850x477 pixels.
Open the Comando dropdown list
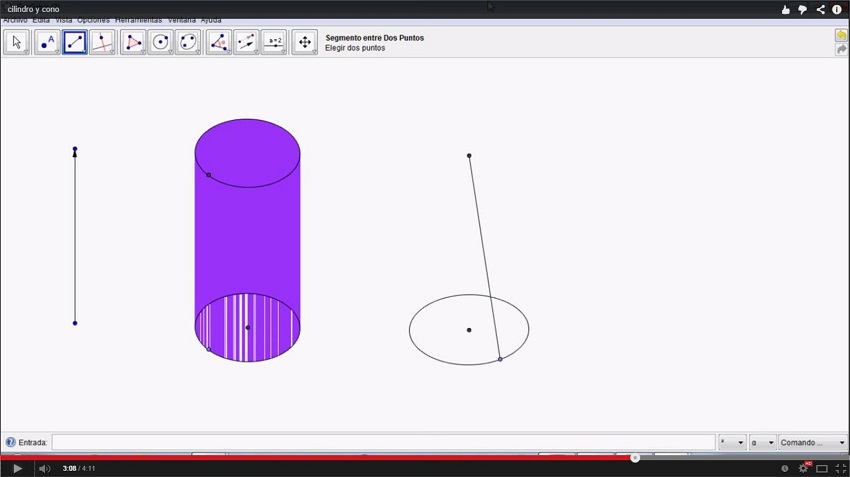pyautogui.click(x=813, y=442)
